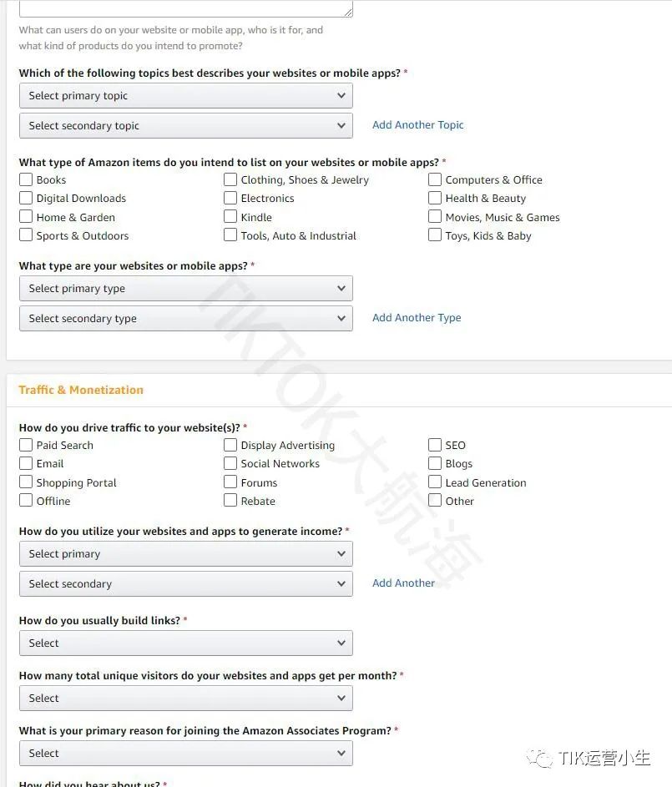This screenshot has height=787, width=672.
Task: Tick the Social Networks checkbox
Action: click(x=230, y=463)
